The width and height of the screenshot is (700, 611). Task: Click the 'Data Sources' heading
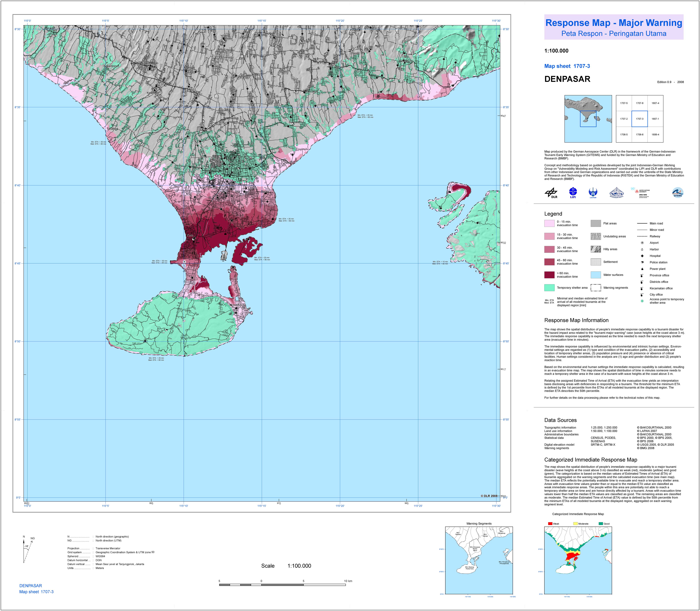[x=560, y=420]
